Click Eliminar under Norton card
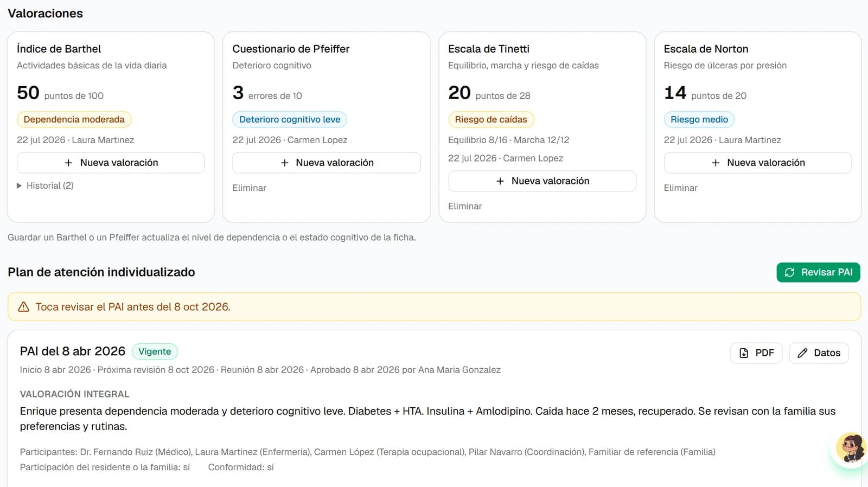 681,188
